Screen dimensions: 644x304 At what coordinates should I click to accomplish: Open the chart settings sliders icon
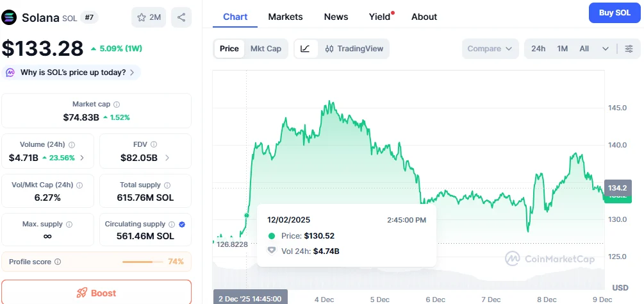tap(629, 49)
